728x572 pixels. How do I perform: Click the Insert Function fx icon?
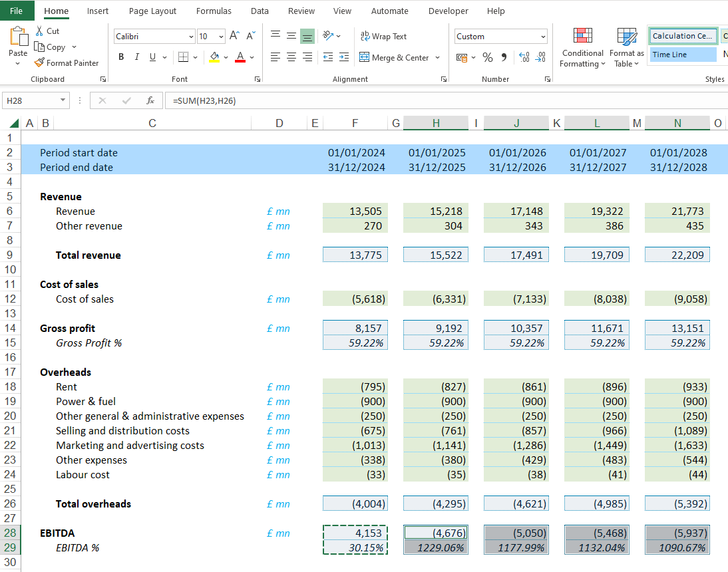click(150, 100)
